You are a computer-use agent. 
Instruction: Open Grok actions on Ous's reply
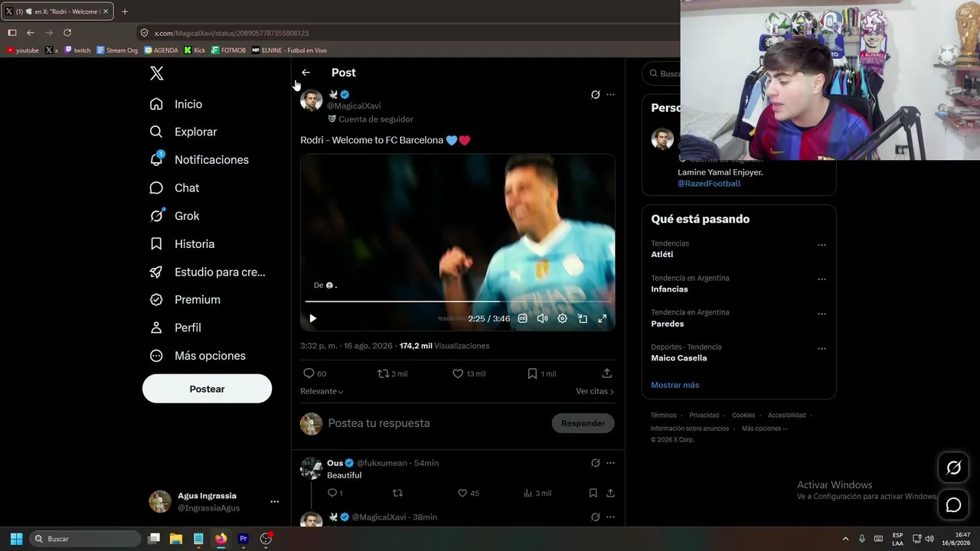point(595,463)
